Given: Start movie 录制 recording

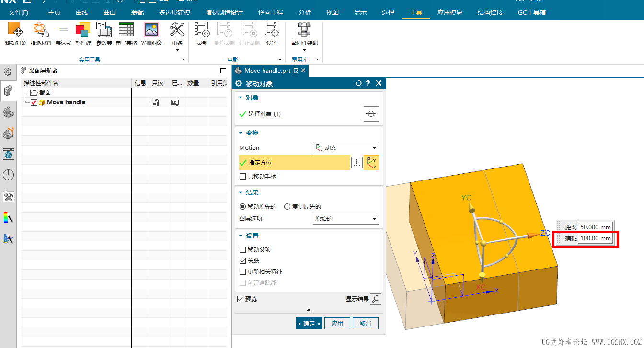Looking at the screenshot, I should point(202,34).
